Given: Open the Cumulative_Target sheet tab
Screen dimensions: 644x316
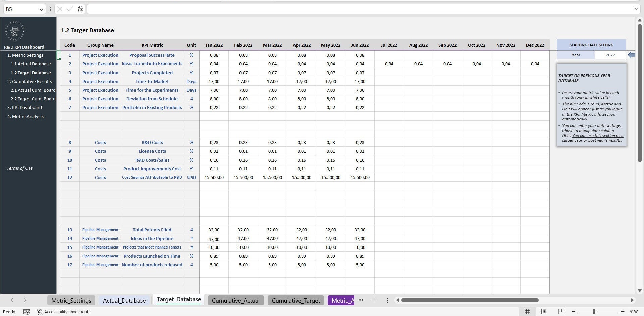Looking at the screenshot, I should pos(296,300).
